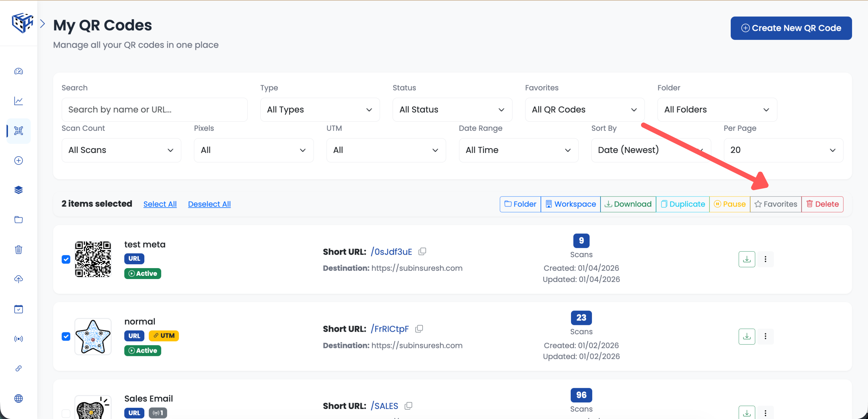868x419 pixels.
Task: Expand the Date Range dropdown
Action: (518, 150)
